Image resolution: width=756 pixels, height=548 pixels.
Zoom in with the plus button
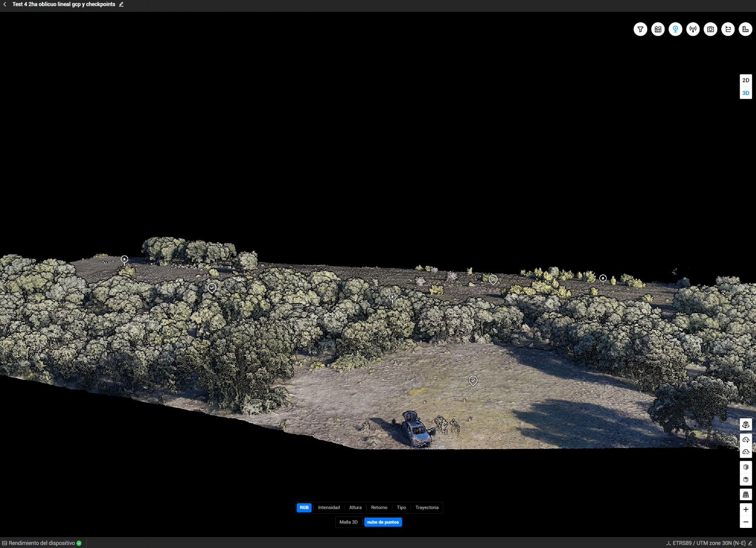(x=745, y=510)
